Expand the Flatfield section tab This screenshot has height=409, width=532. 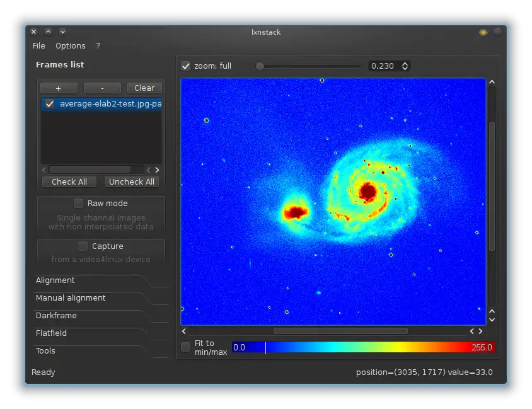(x=51, y=333)
